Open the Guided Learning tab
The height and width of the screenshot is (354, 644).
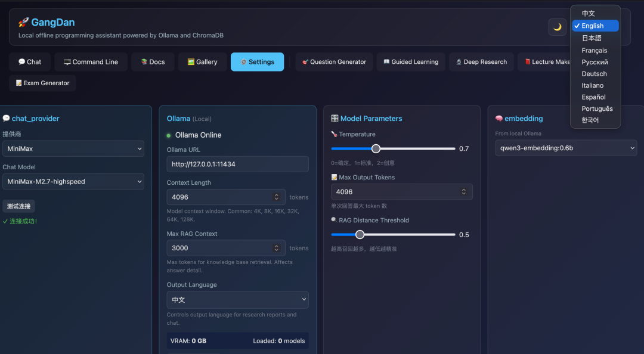[411, 62]
